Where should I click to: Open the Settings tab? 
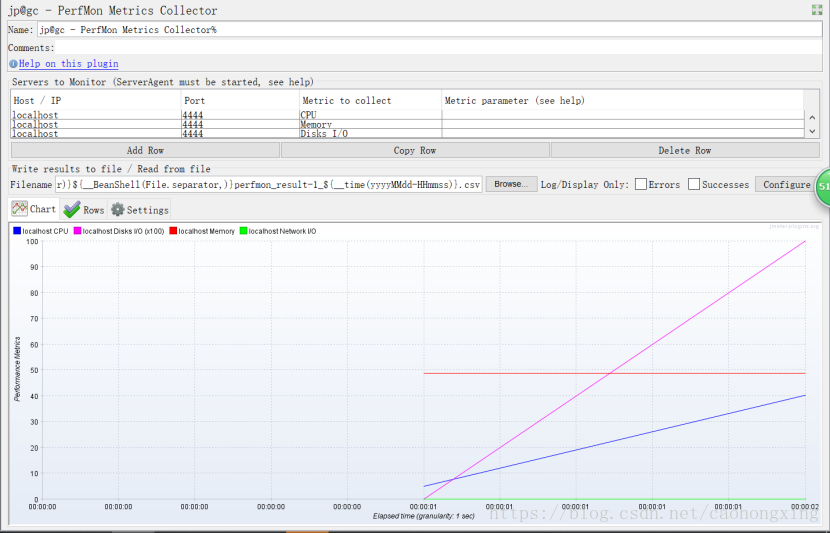click(140, 210)
